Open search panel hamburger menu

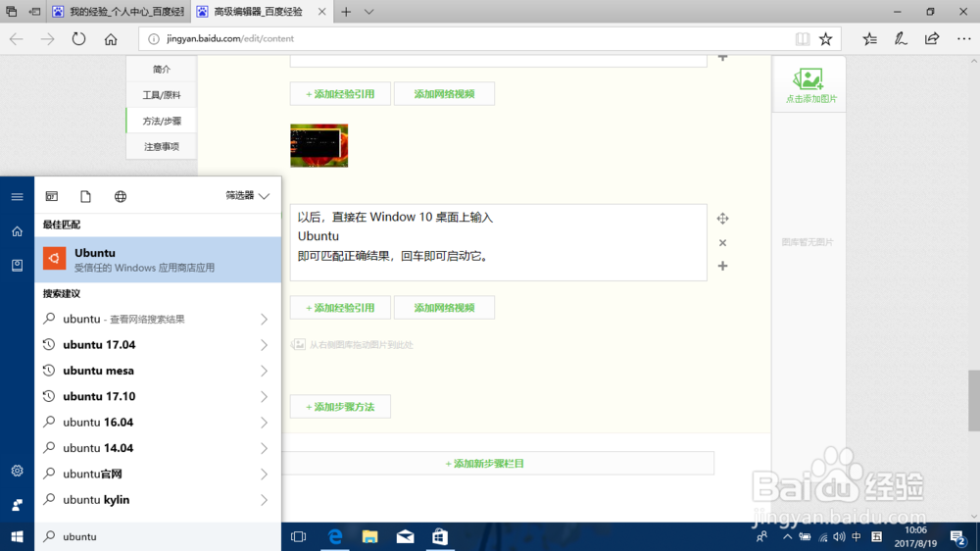click(17, 196)
